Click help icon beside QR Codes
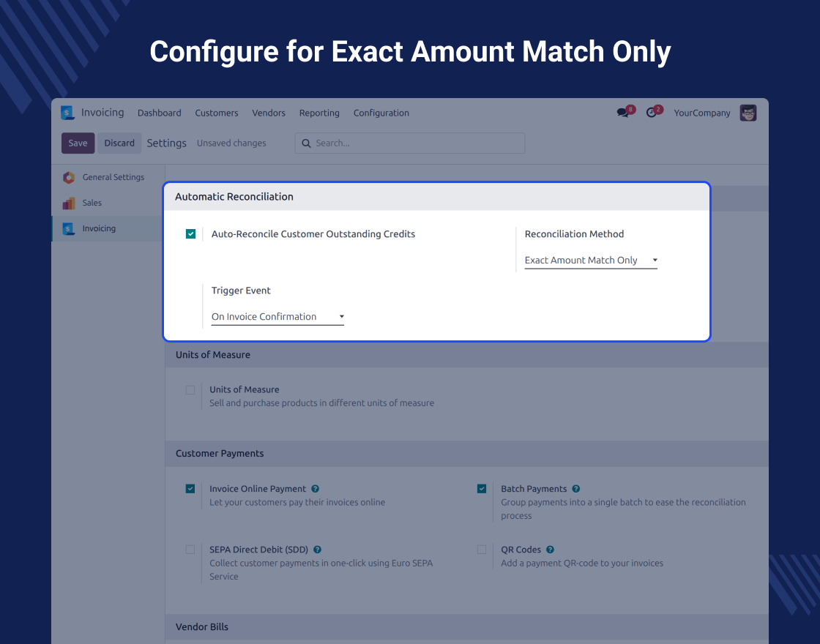 [550, 550]
